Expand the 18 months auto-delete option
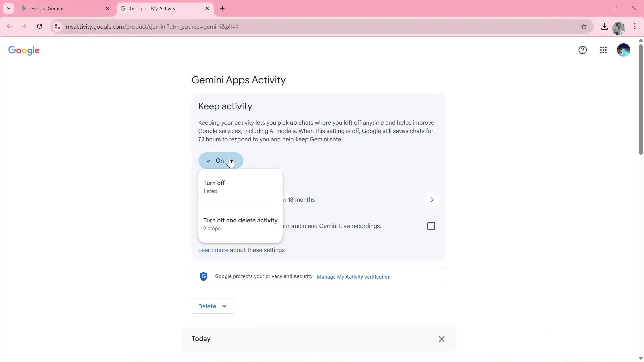The height and width of the screenshot is (362, 644). (x=432, y=199)
